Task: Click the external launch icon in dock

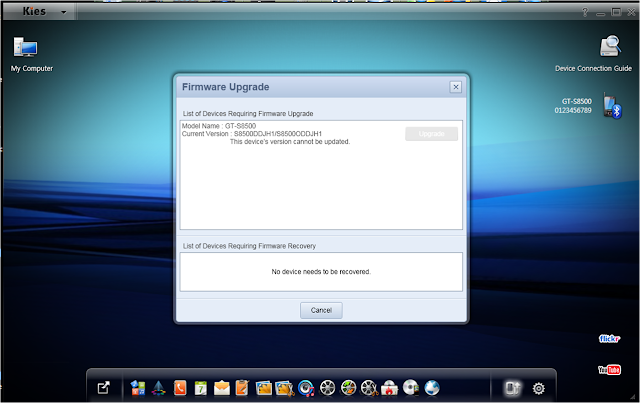Action: 104,387
